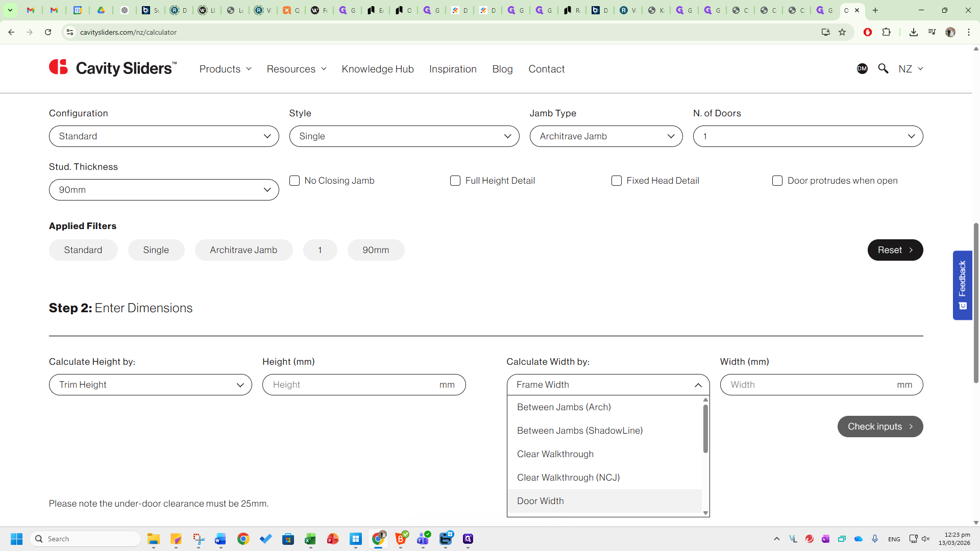Open browser downloads icon
Screen dimensions: 980x551
coord(913,32)
